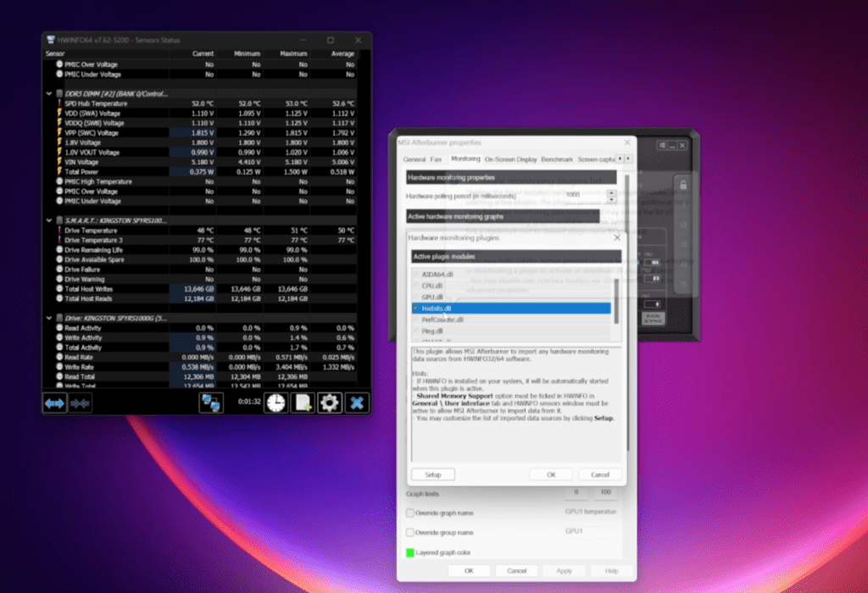Click the remote monitoring dual-screen icon
The height and width of the screenshot is (593, 868).
211,403
